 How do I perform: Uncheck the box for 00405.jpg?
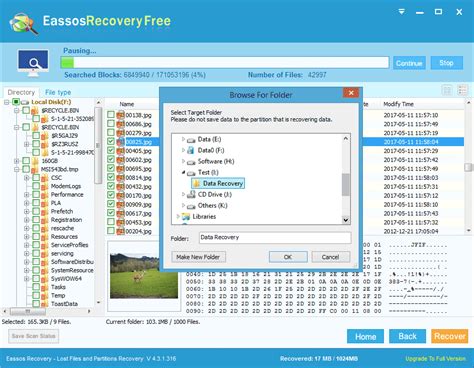(x=111, y=151)
